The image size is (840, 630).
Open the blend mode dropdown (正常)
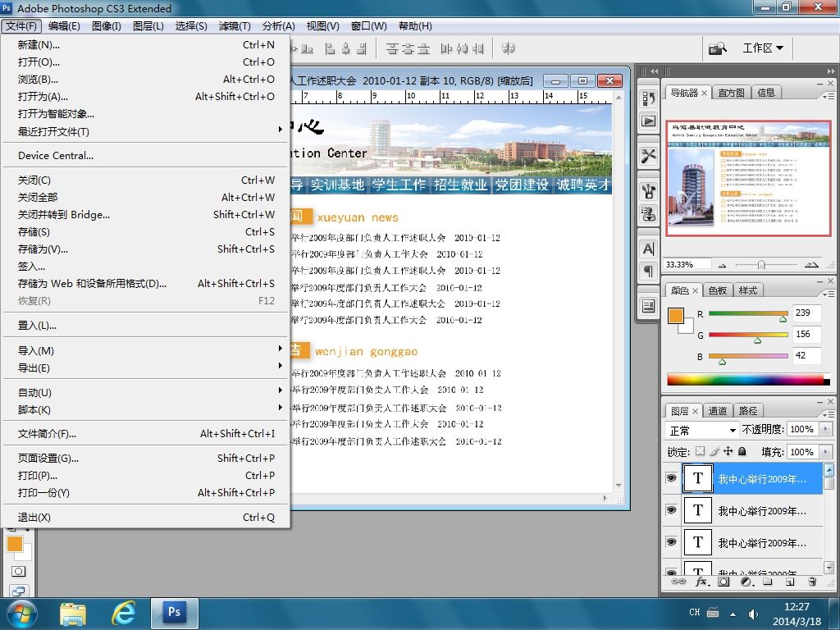coord(702,431)
